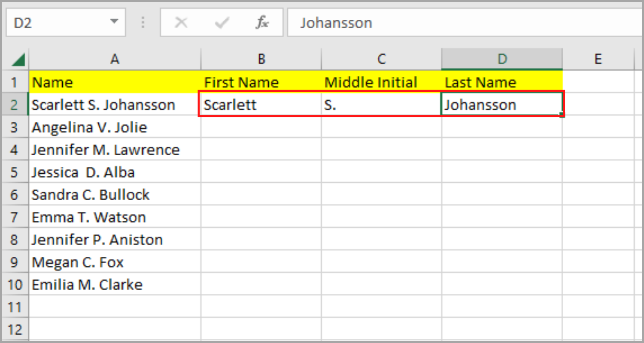Click the ellipsis separator next to the Name Box
The height and width of the screenshot is (343, 644).
coord(143,22)
